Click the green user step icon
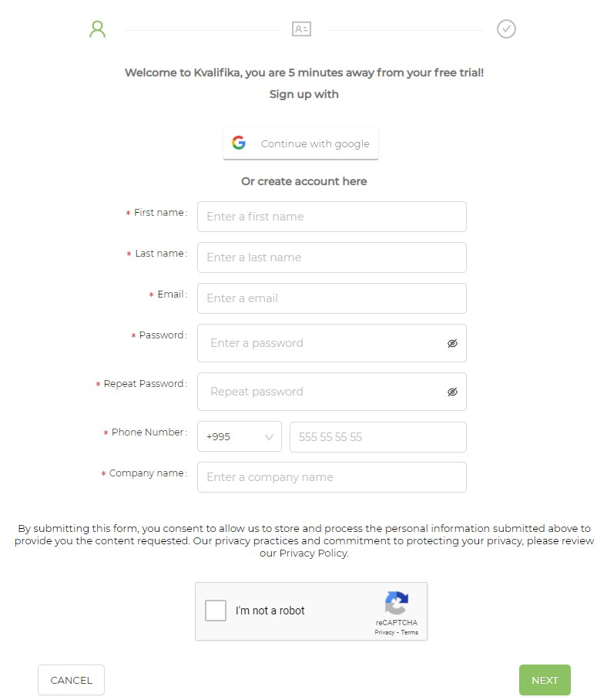The width and height of the screenshot is (607, 700). click(97, 29)
